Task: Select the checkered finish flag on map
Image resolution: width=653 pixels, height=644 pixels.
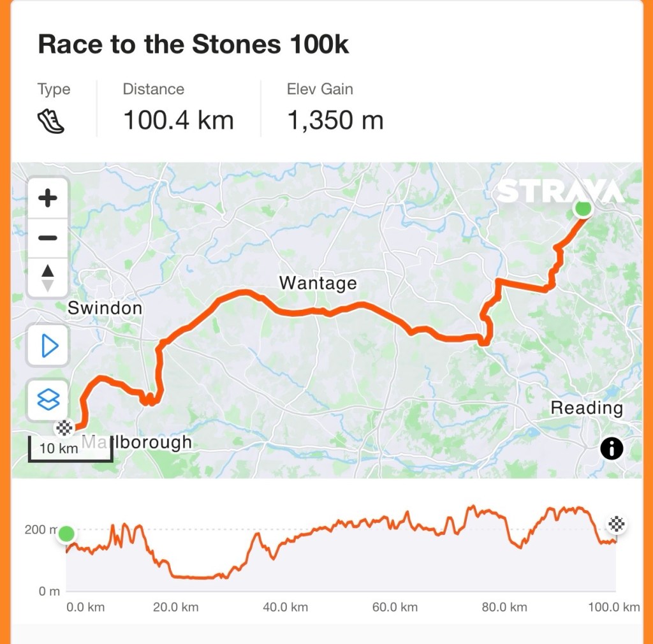Action: tap(64, 428)
